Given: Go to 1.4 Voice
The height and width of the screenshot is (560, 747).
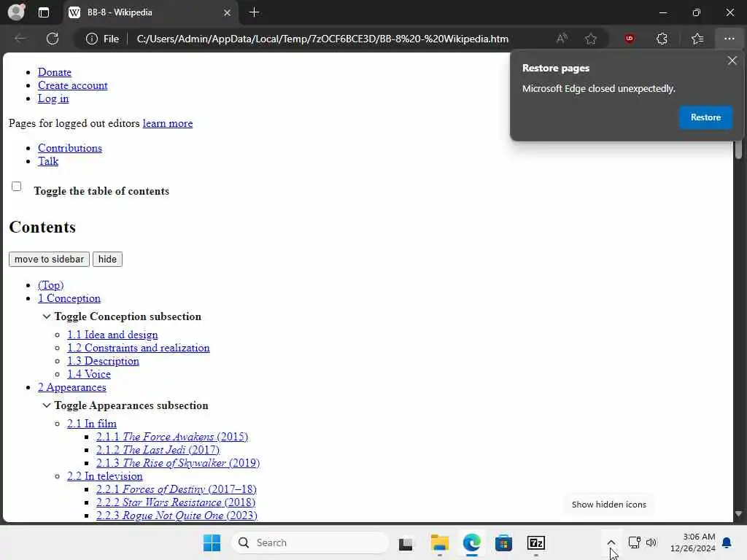Looking at the screenshot, I should click(89, 374).
